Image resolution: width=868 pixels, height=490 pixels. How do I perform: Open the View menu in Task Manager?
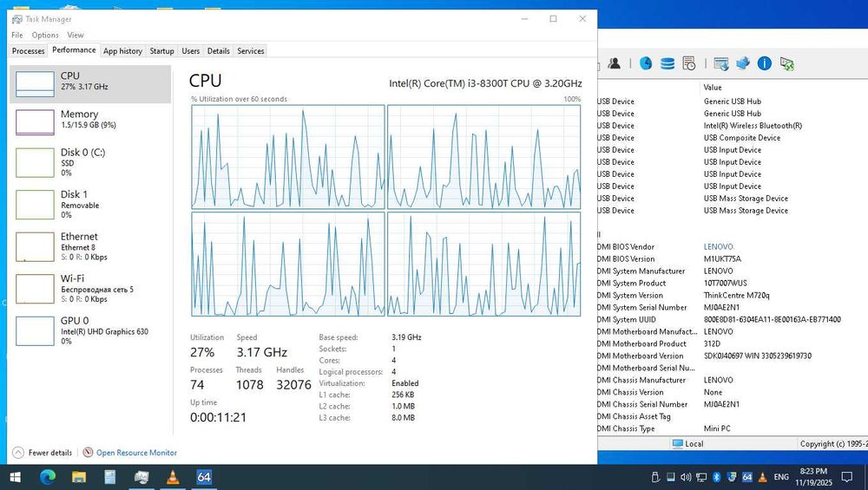76,35
